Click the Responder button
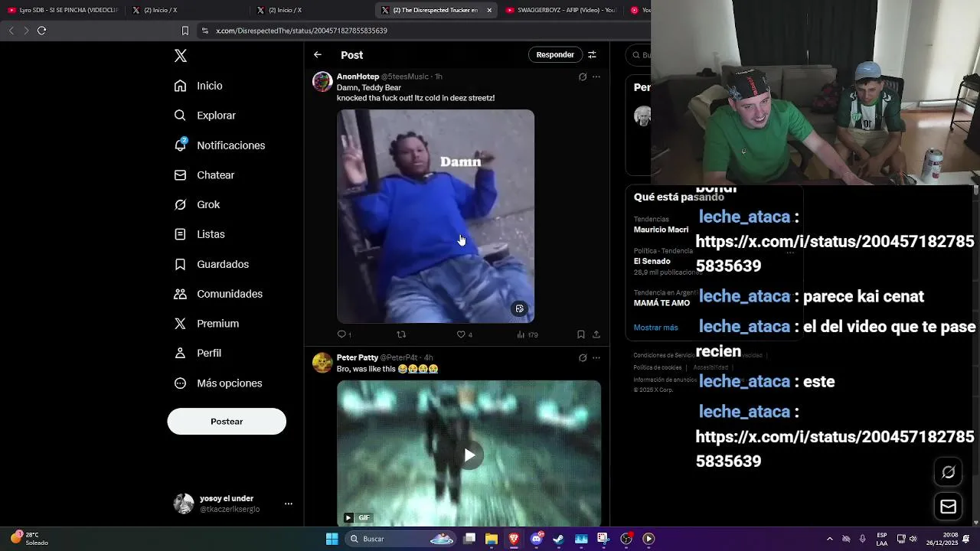This screenshot has width=980, height=551. 555,55
